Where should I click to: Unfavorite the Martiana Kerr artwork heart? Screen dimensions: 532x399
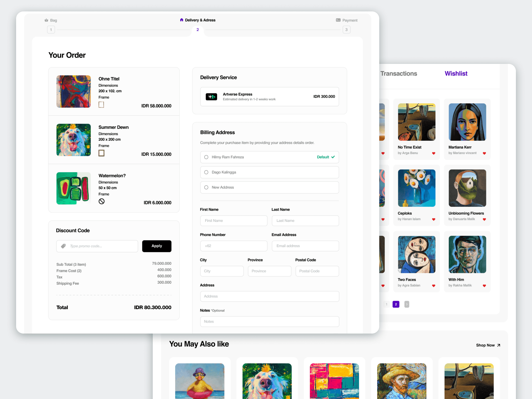coord(484,153)
